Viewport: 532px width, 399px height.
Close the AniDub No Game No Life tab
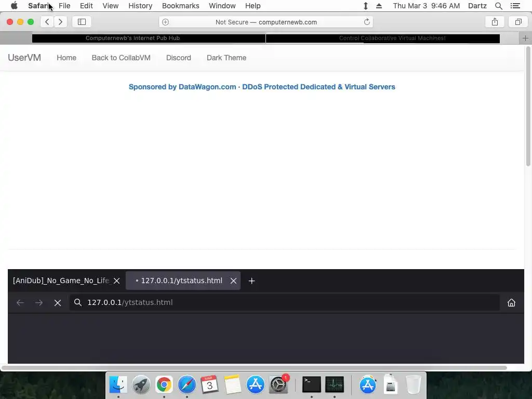(116, 281)
